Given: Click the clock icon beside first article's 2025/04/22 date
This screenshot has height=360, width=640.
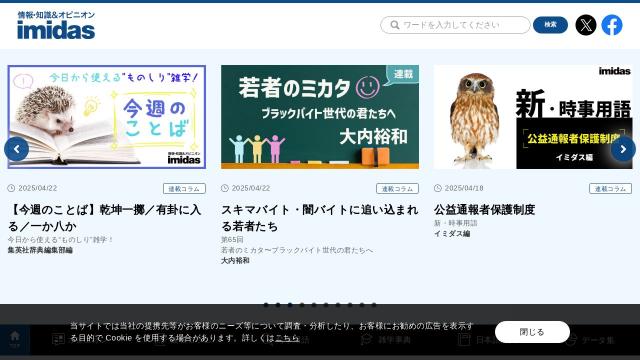Looking at the screenshot, I should point(11,188).
